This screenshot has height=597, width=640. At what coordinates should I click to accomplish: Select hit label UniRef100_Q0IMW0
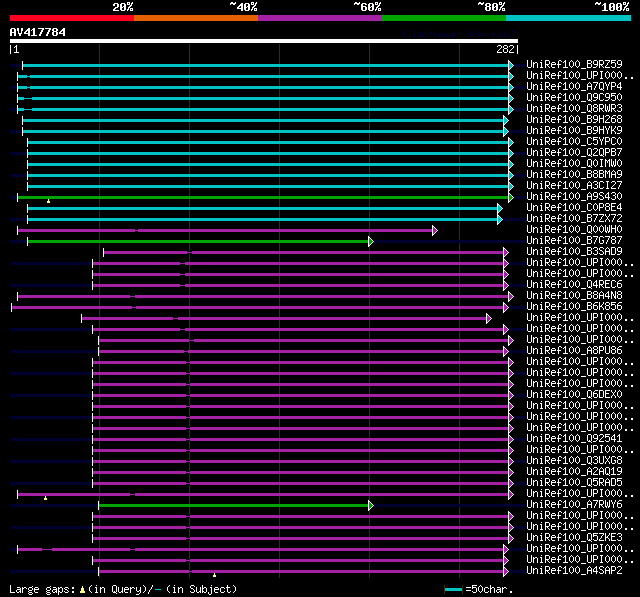point(574,164)
